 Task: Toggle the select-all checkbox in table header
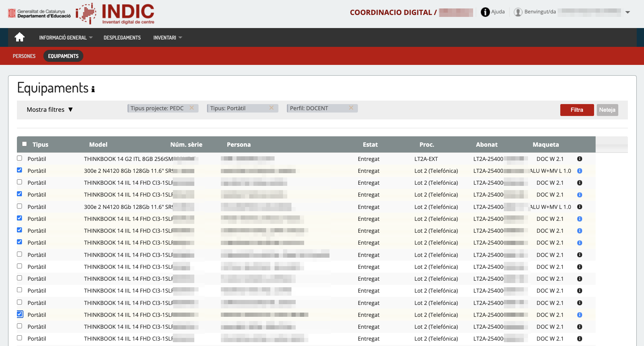pyautogui.click(x=25, y=144)
